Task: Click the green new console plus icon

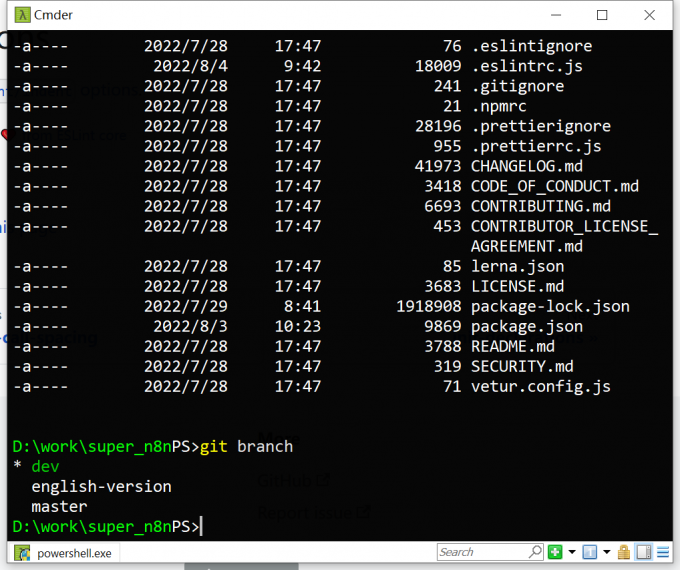Action: click(x=555, y=552)
